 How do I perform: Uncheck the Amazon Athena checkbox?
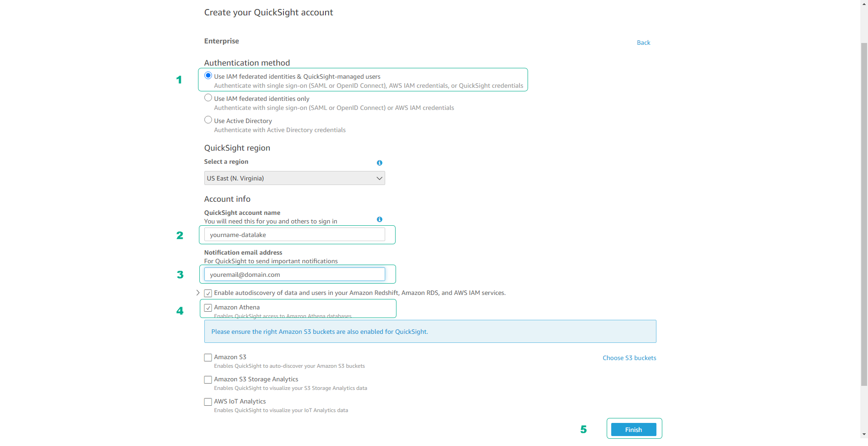(208, 308)
